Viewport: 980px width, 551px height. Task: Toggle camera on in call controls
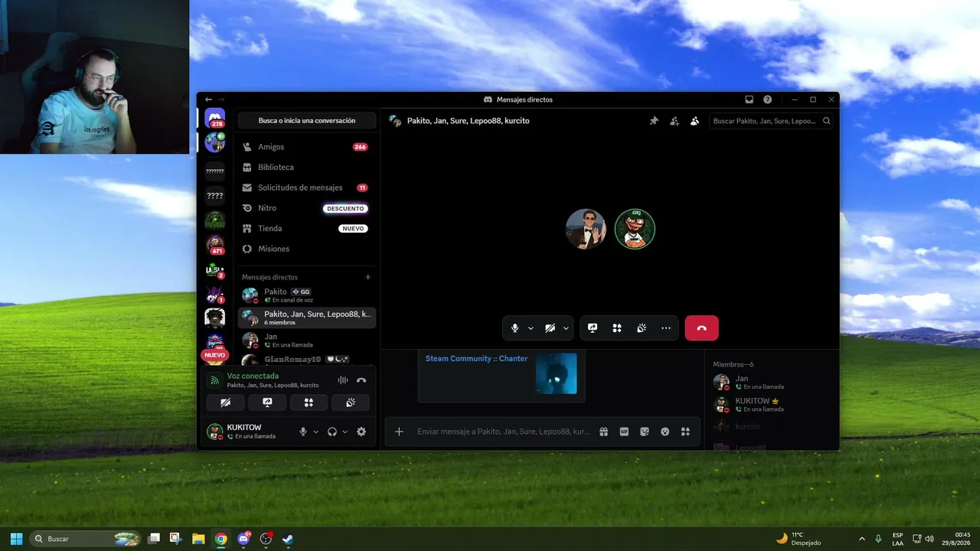tap(550, 328)
